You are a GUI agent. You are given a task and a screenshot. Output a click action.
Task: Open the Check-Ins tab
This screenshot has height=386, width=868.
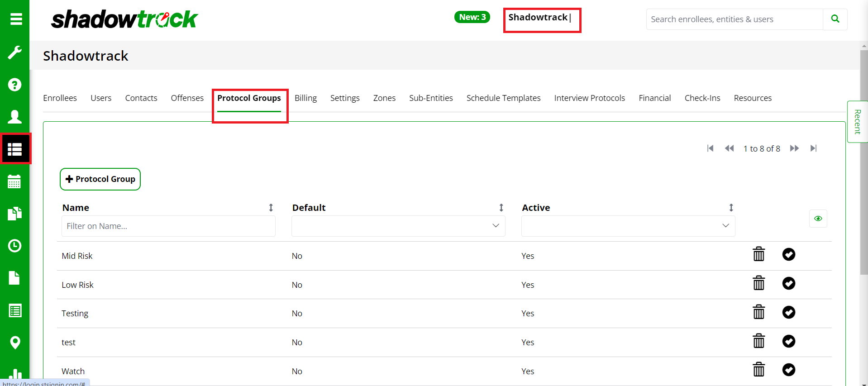(x=702, y=98)
